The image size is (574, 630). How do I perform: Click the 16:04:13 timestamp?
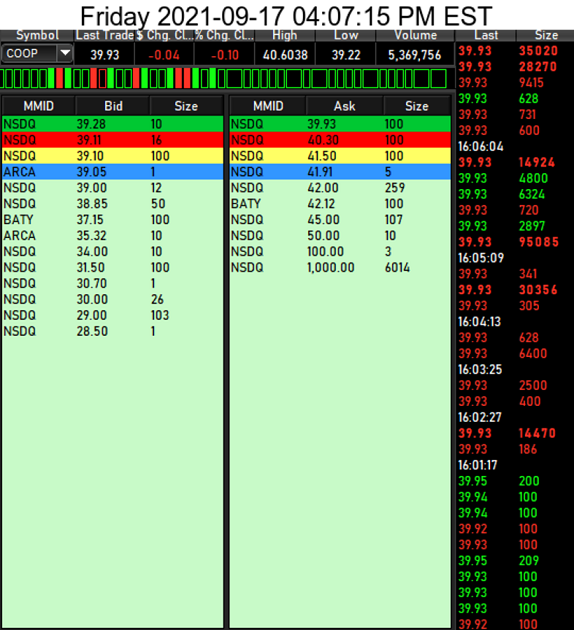[480, 322]
